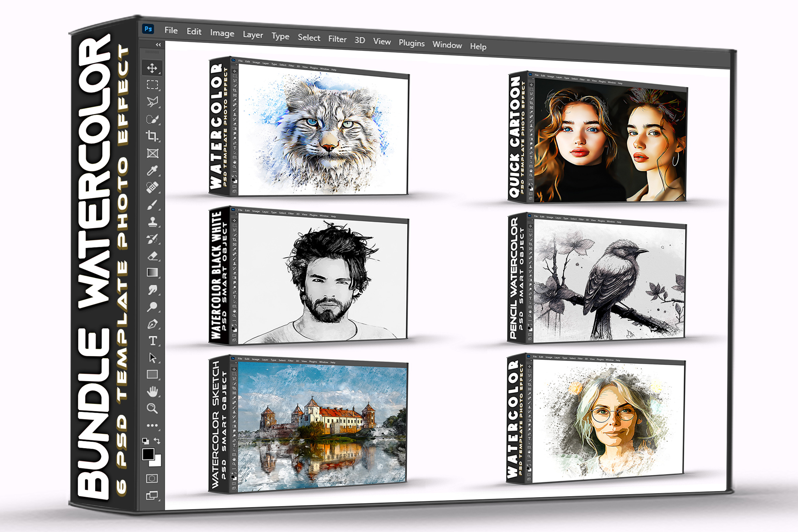This screenshot has width=798, height=532.
Task: Select the Rectangular Marquee tool
Action: pos(152,85)
